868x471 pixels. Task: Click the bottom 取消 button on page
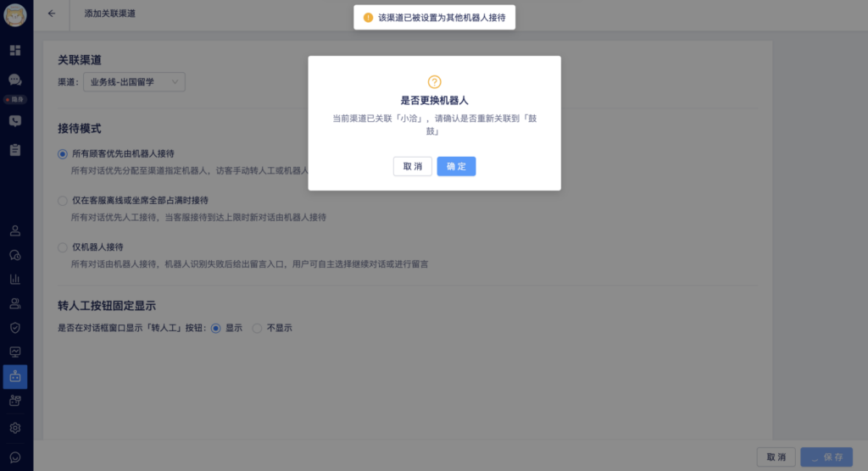[776, 457]
